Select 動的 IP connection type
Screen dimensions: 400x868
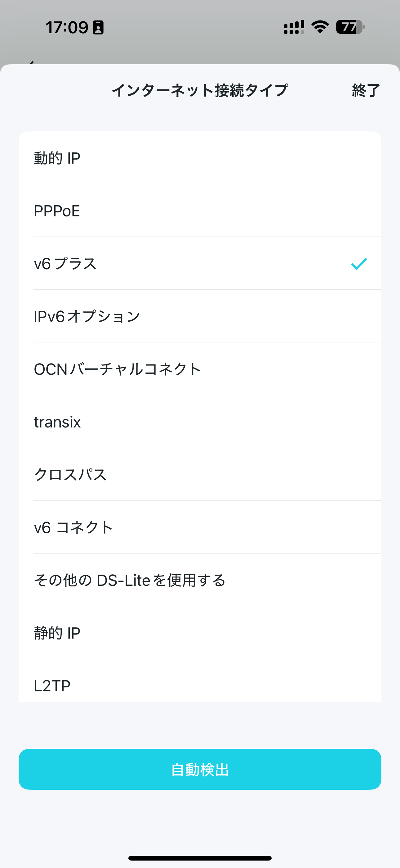pyautogui.click(x=200, y=158)
